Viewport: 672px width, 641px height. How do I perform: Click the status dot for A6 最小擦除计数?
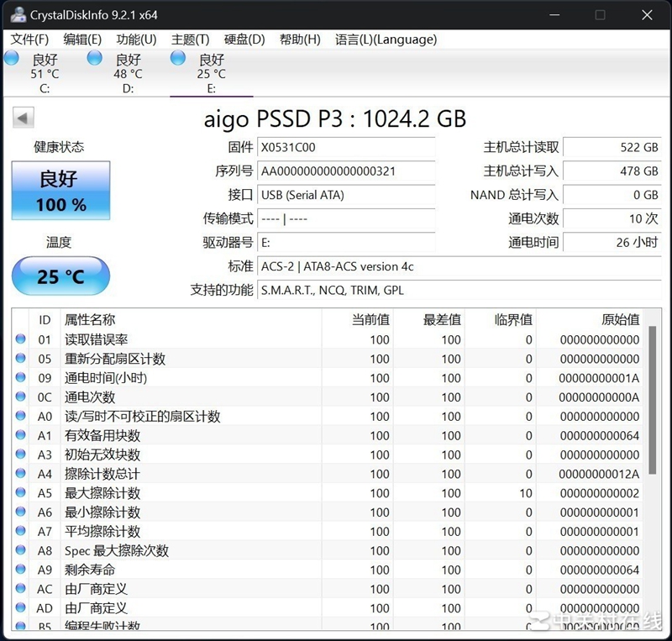pos(20,511)
